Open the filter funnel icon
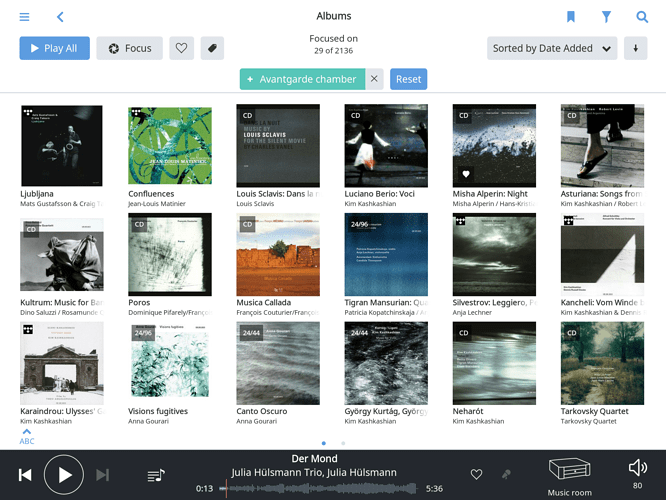The height and width of the screenshot is (500, 666). pos(607,17)
